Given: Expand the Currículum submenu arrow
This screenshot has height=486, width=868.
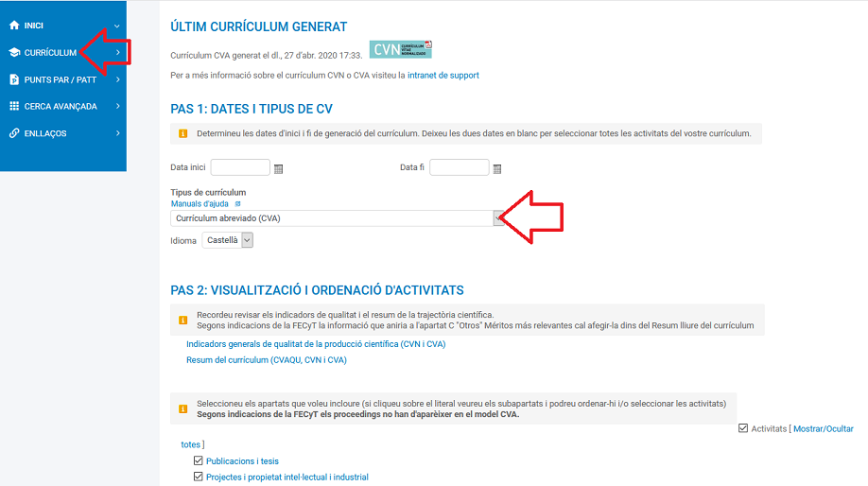Looking at the screenshot, I should click(x=118, y=52).
